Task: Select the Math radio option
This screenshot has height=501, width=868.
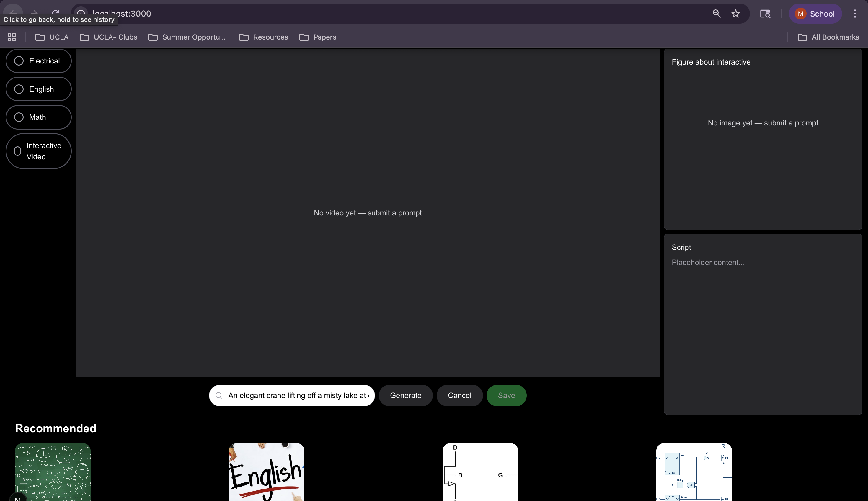Action: pos(19,117)
